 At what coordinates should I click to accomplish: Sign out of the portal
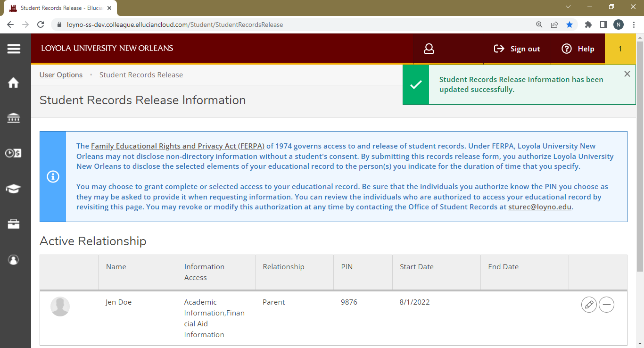[517, 49]
